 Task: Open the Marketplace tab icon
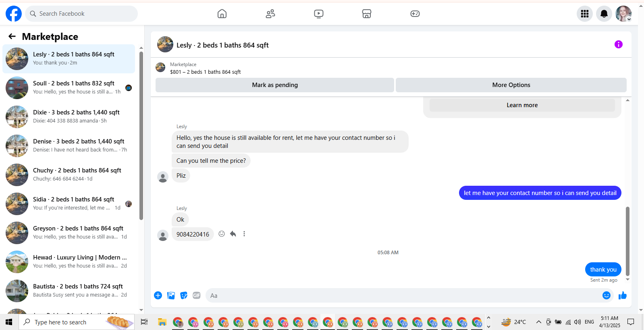[367, 14]
